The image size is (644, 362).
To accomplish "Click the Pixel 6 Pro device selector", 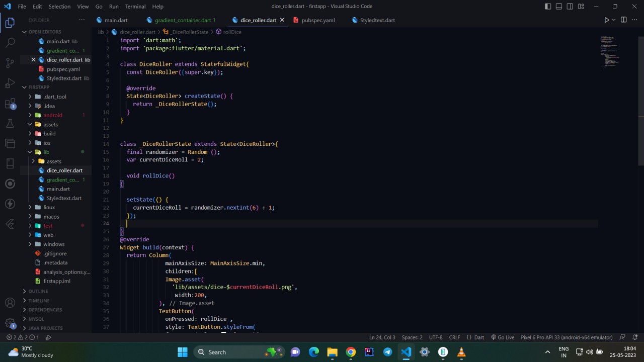I will pyautogui.click(x=566, y=337).
